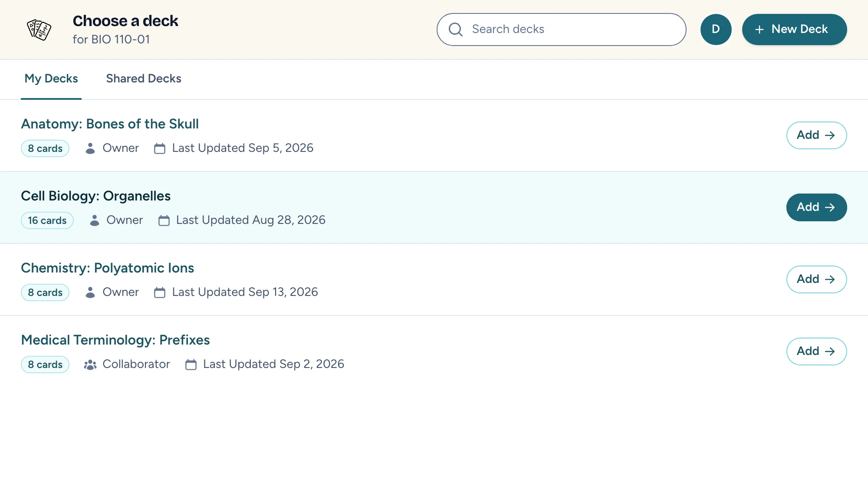Image resolution: width=868 pixels, height=486 pixels.
Task: Click the Choose a deck heading
Action: tap(125, 21)
